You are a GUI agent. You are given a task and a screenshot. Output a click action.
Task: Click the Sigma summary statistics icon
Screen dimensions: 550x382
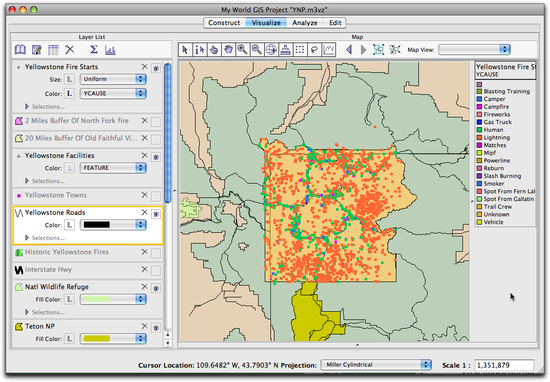click(x=94, y=49)
